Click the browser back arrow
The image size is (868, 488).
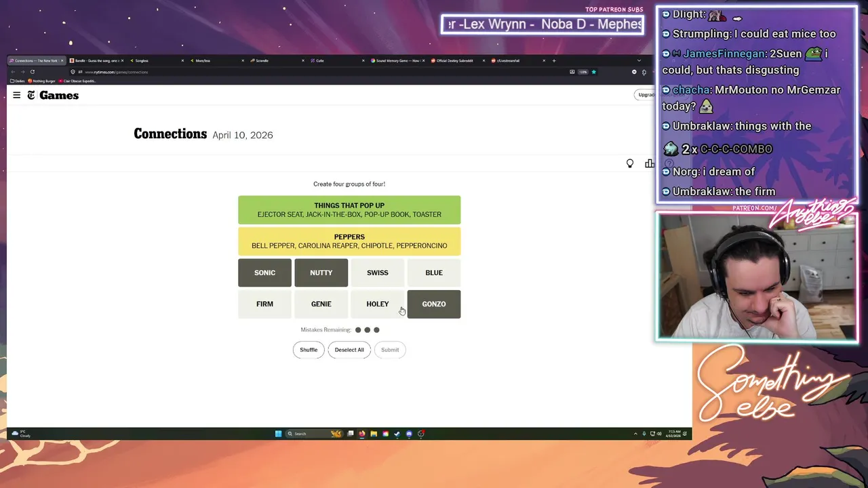tap(13, 72)
